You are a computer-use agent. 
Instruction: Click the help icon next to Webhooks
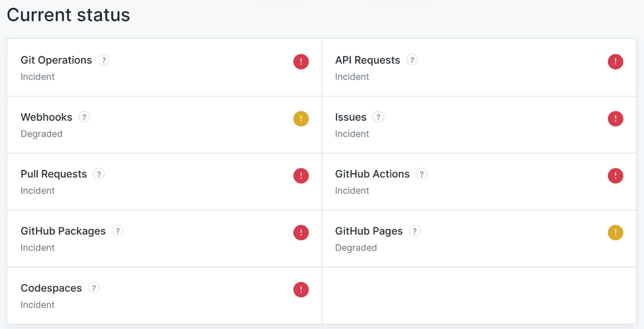[x=84, y=117]
